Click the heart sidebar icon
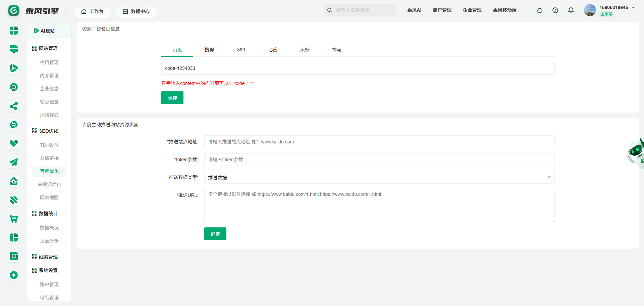Image resolution: width=644 pixels, height=306 pixels. pos(14,143)
